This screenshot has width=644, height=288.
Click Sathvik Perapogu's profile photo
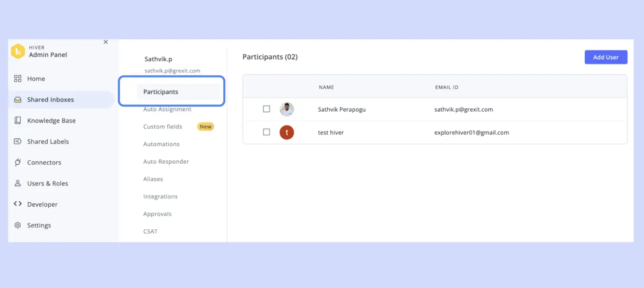[x=287, y=109]
